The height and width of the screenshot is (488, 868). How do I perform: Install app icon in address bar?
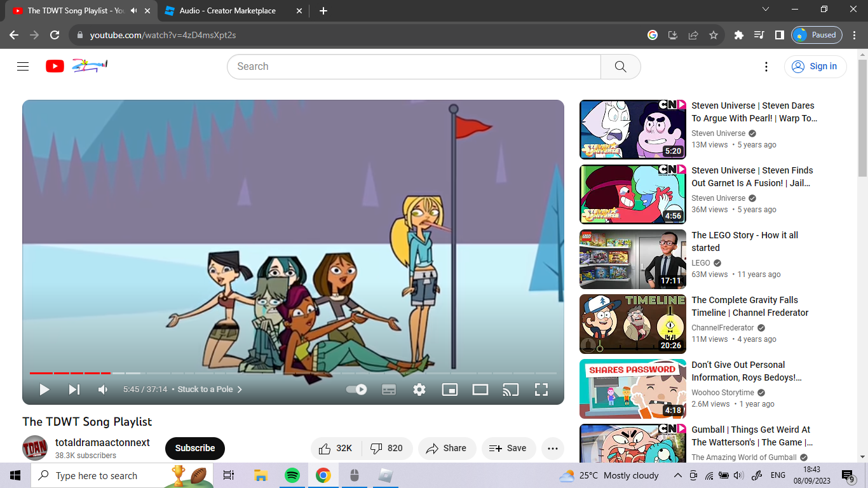[x=673, y=35]
